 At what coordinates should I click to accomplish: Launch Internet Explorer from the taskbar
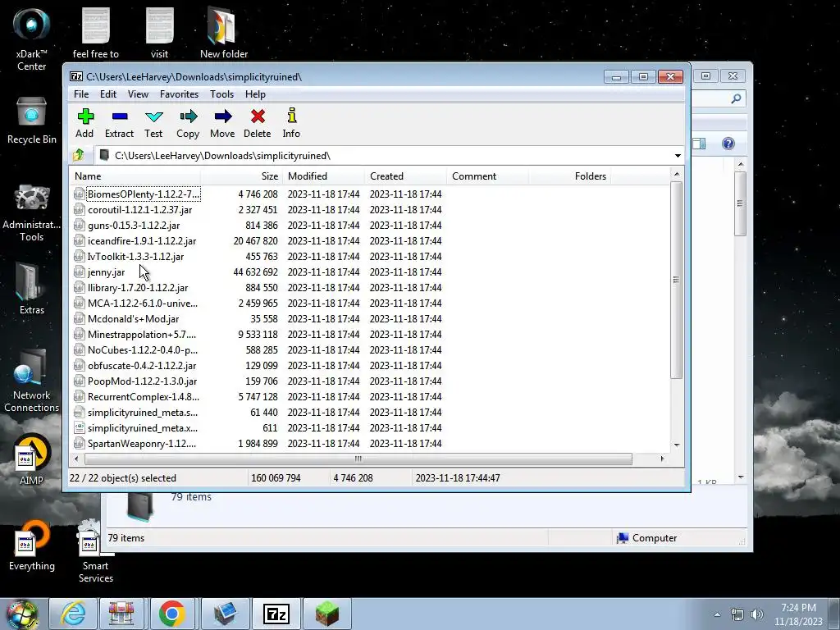pyautogui.click(x=72, y=614)
